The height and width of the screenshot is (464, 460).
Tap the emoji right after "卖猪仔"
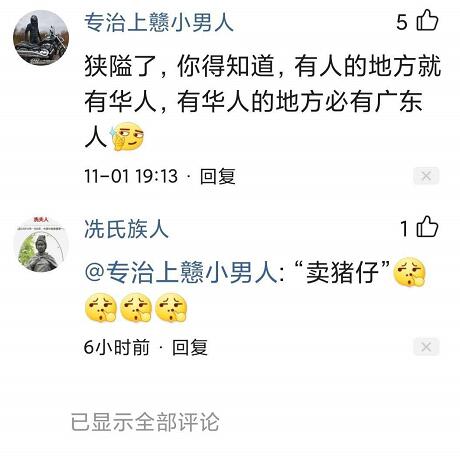409,273
